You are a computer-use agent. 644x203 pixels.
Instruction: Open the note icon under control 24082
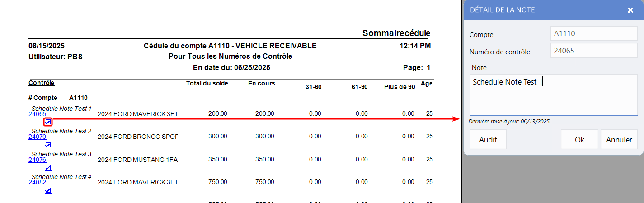[48, 190]
